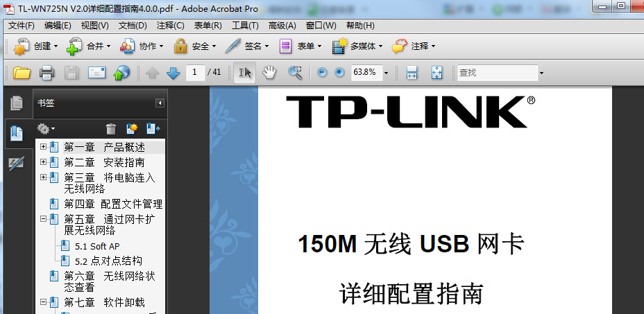
Task: Open the zoom level dropdown arrow
Action: [x=386, y=73]
